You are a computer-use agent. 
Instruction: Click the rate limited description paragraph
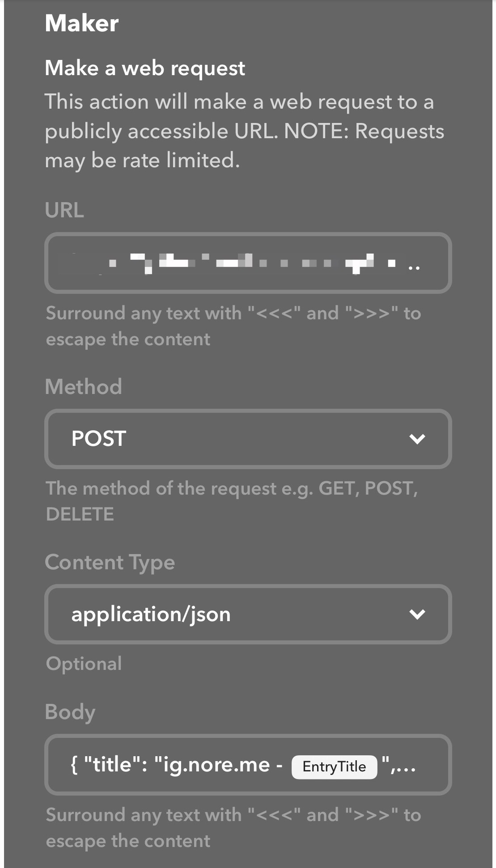point(245,131)
